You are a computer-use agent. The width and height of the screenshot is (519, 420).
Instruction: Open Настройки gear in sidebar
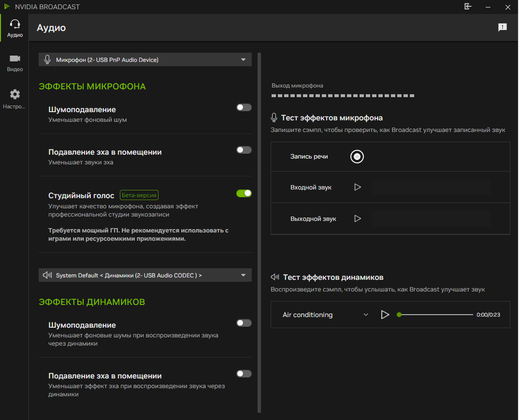tap(14, 99)
